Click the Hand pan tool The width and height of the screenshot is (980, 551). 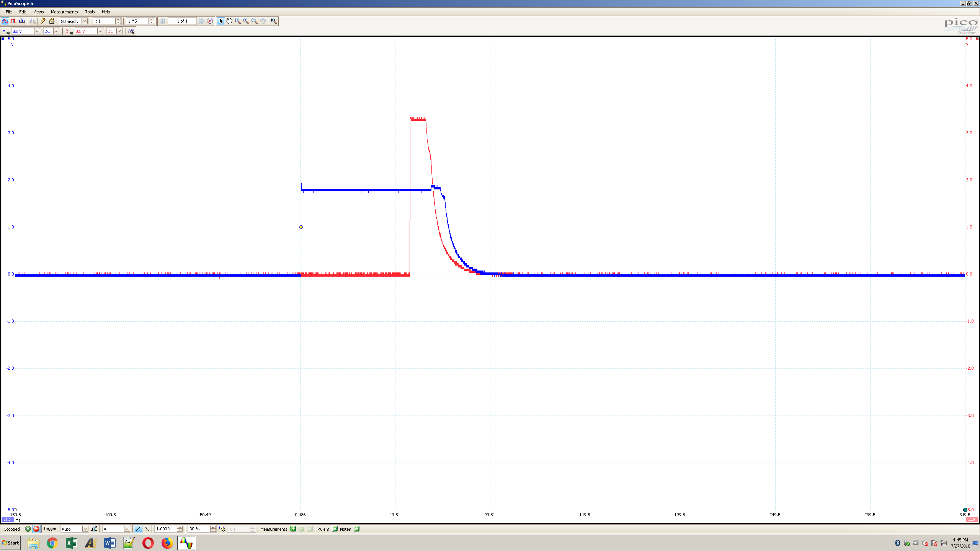[x=229, y=21]
